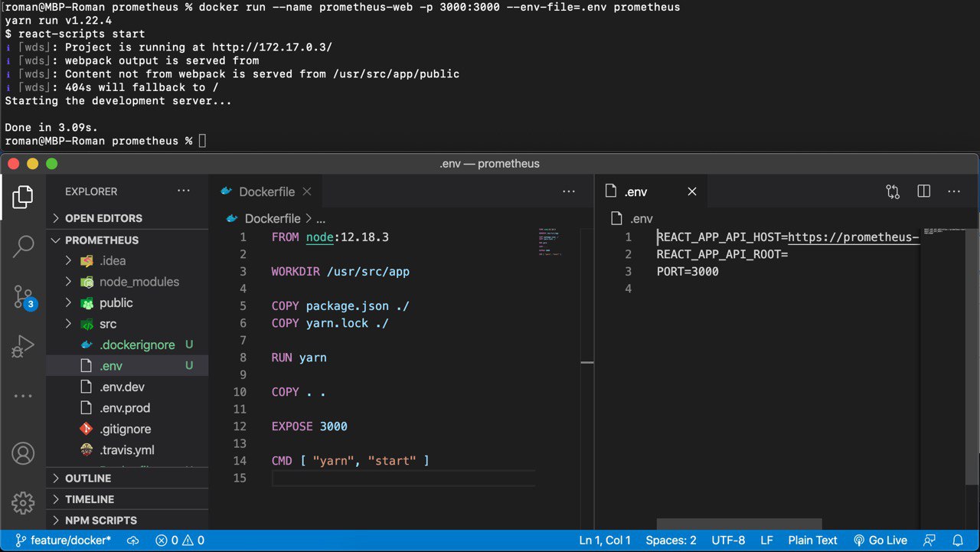Expand the OPEN EDITORS section
This screenshot has height=552, width=980.
pyautogui.click(x=103, y=218)
